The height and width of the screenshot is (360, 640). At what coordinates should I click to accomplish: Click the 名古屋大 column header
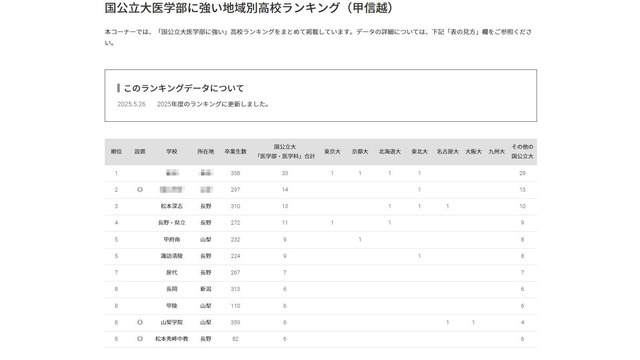tap(448, 151)
